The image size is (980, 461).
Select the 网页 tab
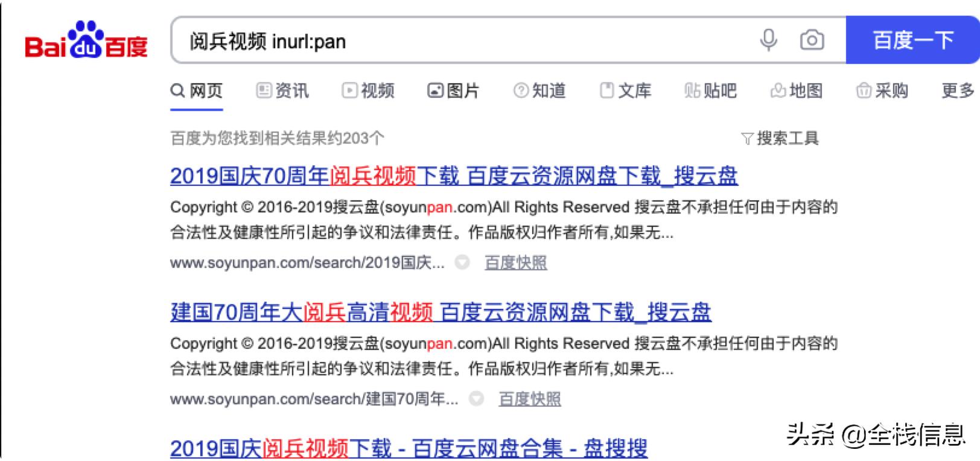pos(197,91)
